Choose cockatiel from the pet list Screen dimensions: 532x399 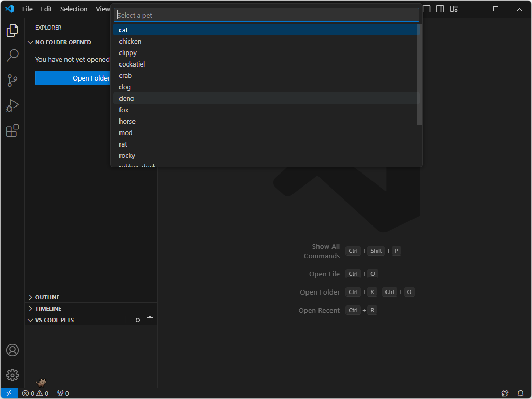[x=267, y=64]
